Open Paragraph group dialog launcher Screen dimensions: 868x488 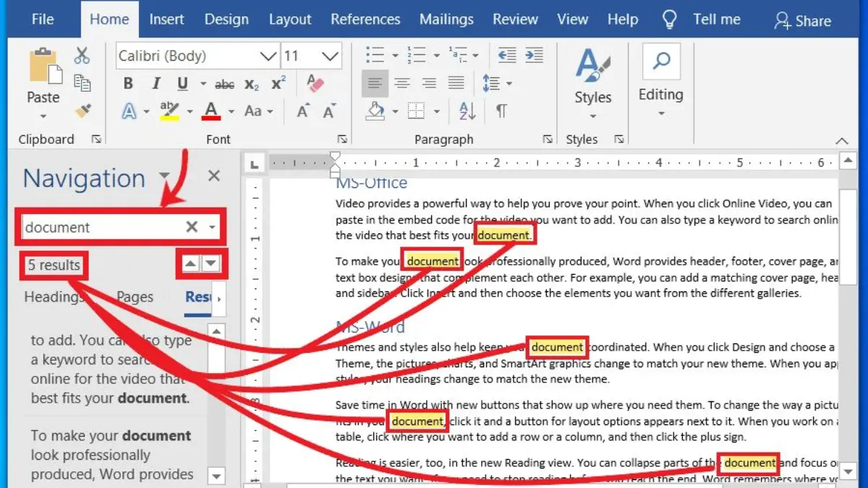pyautogui.click(x=548, y=140)
